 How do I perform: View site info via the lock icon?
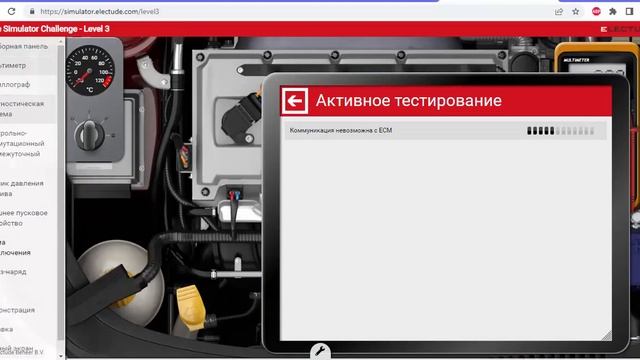[x=32, y=11]
